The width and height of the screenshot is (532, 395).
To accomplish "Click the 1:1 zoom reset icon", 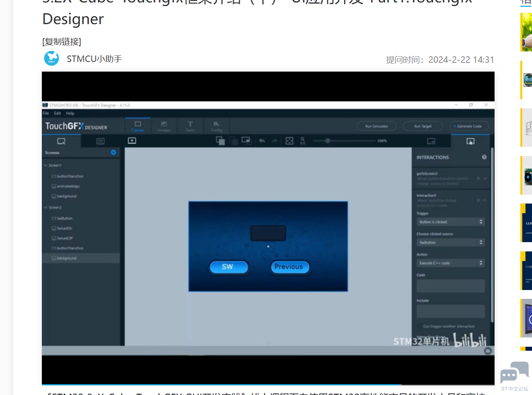I will 303,141.
